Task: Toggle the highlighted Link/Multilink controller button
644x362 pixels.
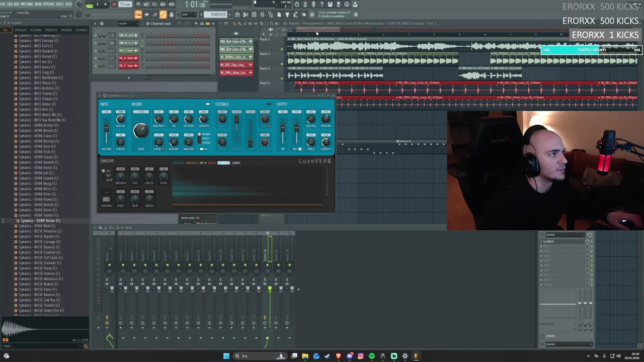Action: click(163, 15)
